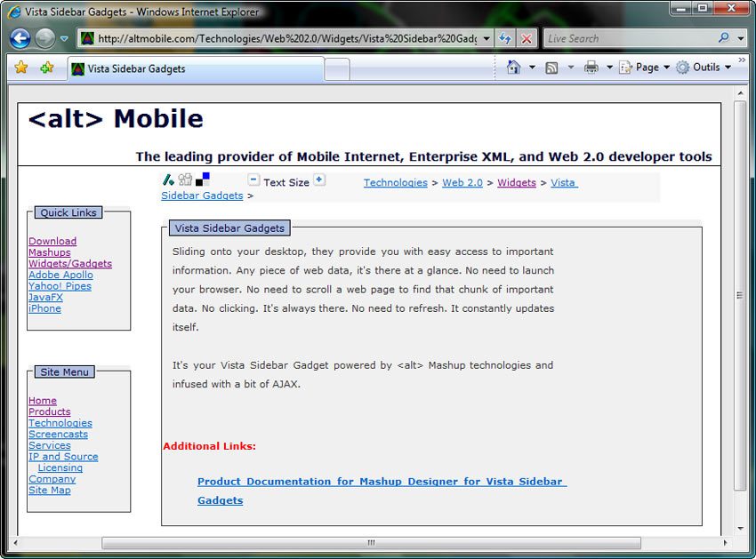Follow the Web 2.0 breadcrumb link
The height and width of the screenshot is (559, 756).
(462, 183)
